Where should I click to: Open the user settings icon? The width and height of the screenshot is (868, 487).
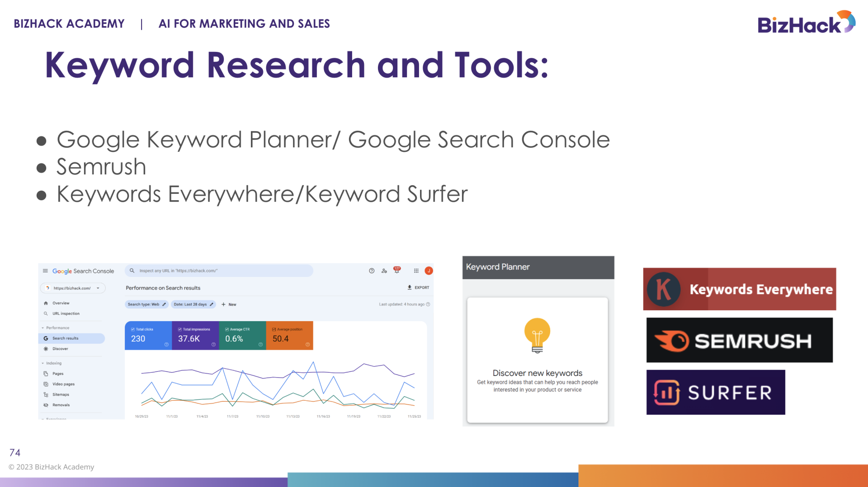tap(384, 271)
